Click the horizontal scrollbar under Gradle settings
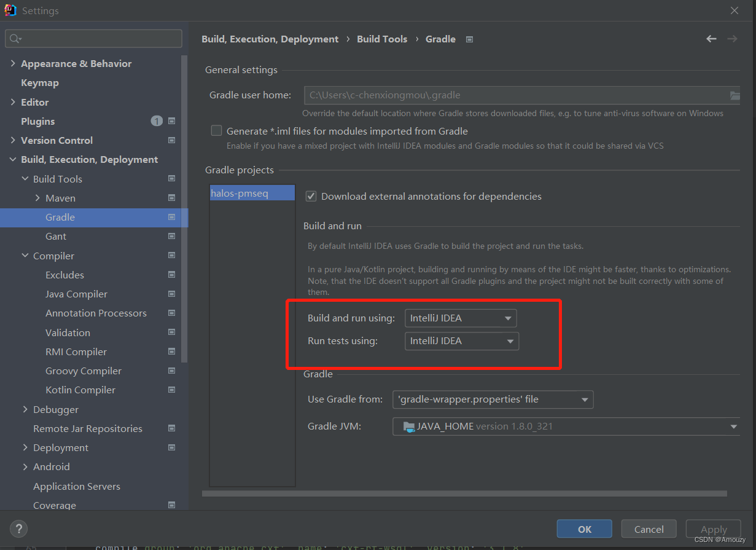 tap(464, 493)
